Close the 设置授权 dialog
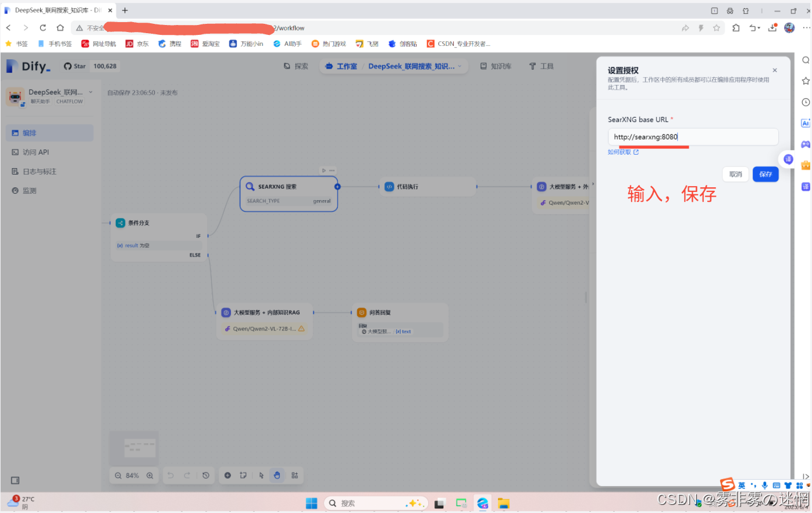The image size is (812, 513). pyautogui.click(x=774, y=70)
